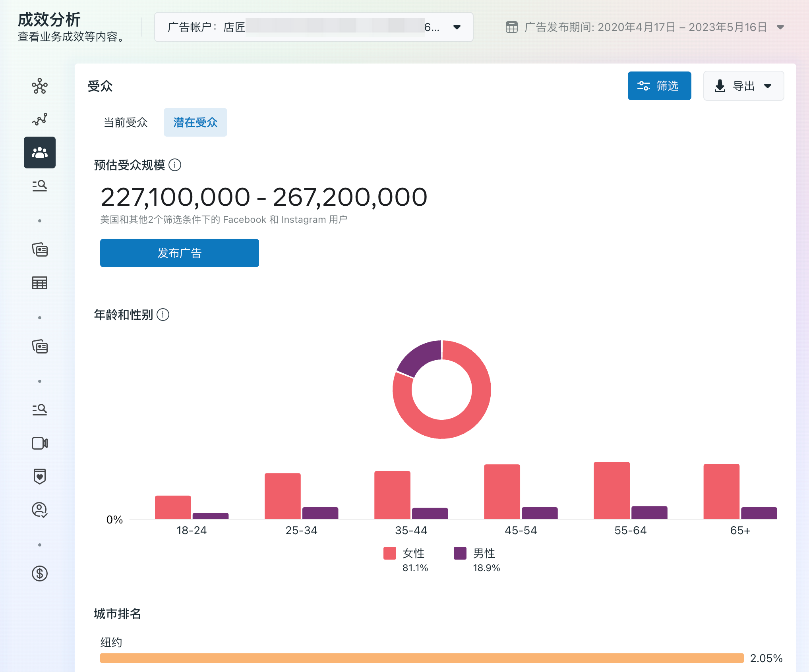Image resolution: width=809 pixels, height=672 pixels.
Task: Select the trends line-chart icon
Action: click(x=39, y=119)
